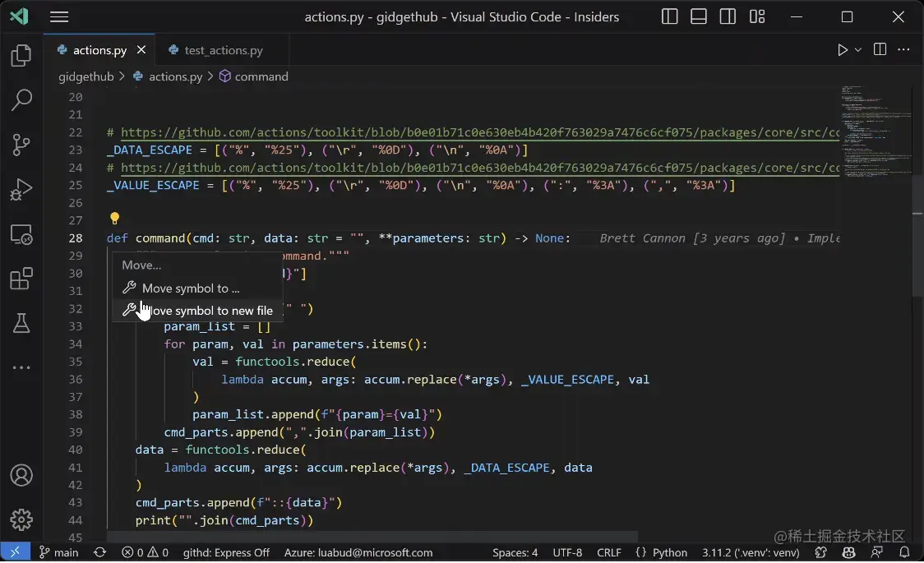The height and width of the screenshot is (563, 924).
Task: Open the Source Control view
Action: [21, 145]
